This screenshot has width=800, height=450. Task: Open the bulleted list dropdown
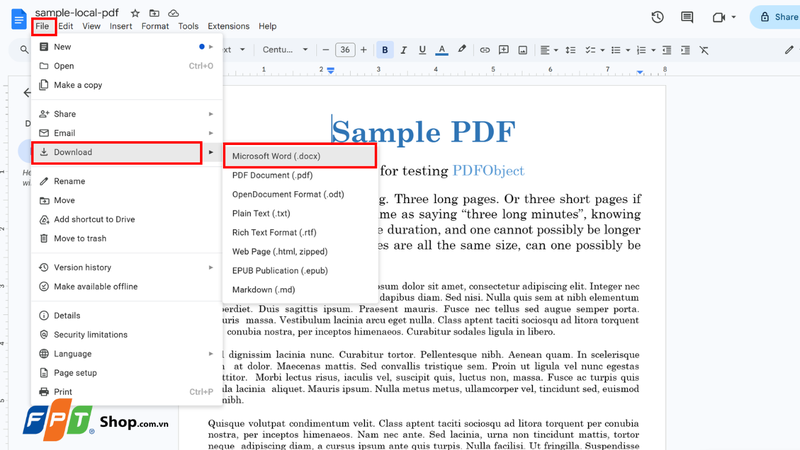(x=621, y=50)
